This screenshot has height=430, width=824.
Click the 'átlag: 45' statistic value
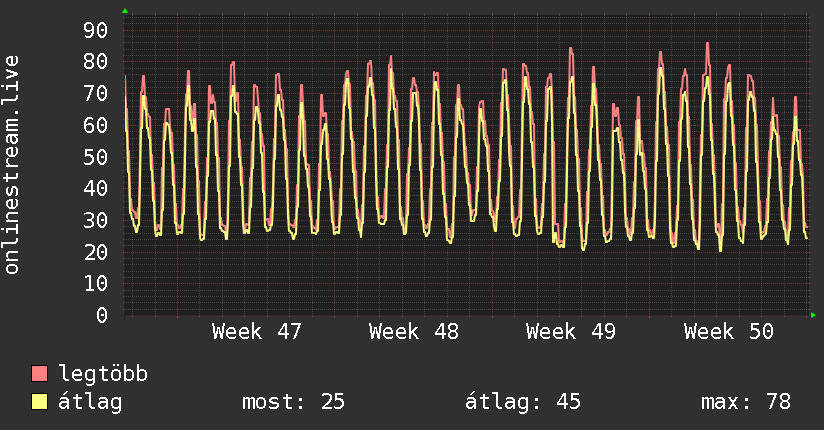point(523,402)
